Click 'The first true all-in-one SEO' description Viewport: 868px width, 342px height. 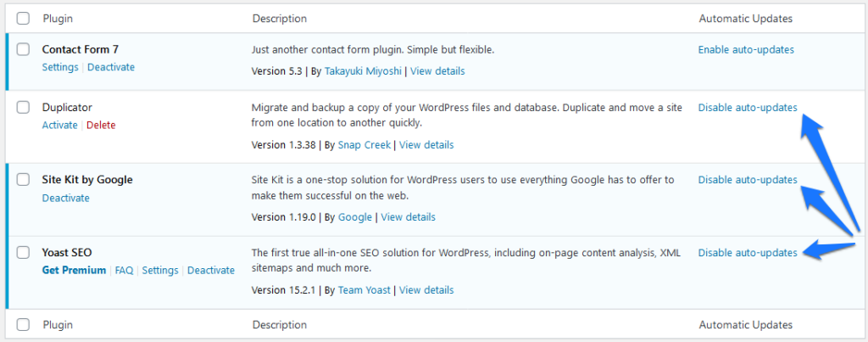click(x=466, y=261)
